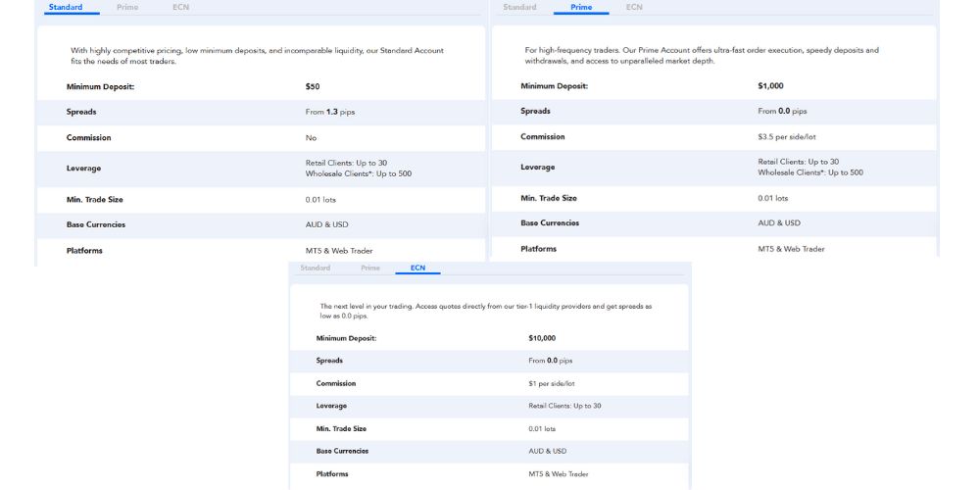Viewport: 980px width, 490px height.
Task: Click the $50 minimum deposit value
Action: [313, 86]
